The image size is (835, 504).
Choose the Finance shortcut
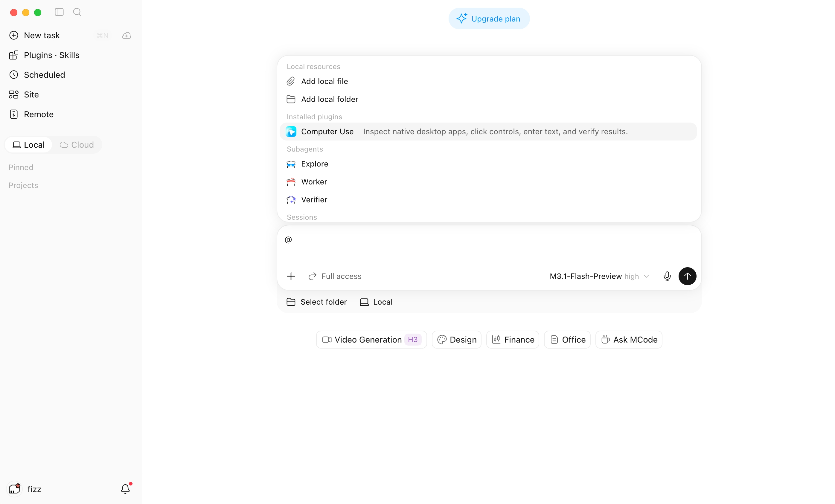[x=512, y=339]
